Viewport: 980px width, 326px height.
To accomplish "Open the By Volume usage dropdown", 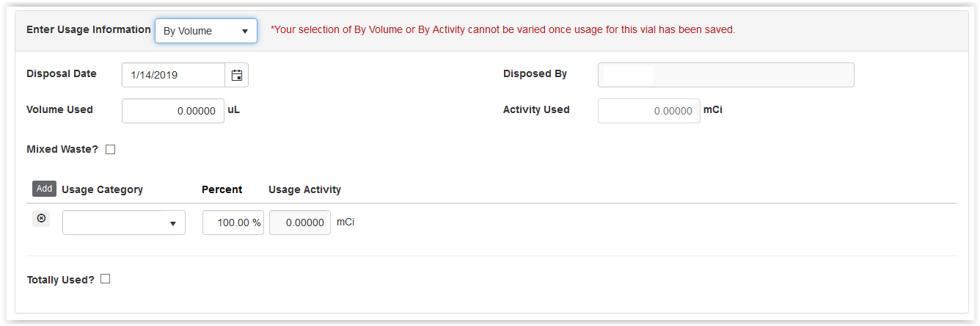I will point(205,31).
